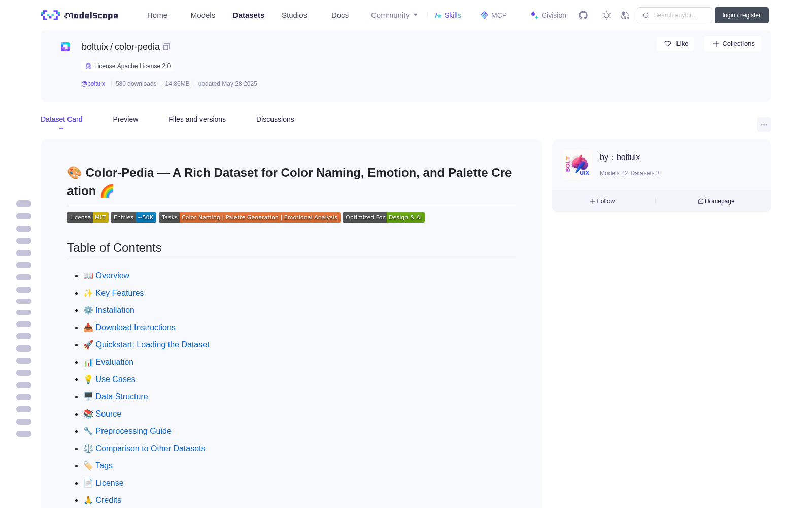The height and width of the screenshot is (508, 812).
Task: Jump to Source section
Action: pyautogui.click(x=108, y=414)
